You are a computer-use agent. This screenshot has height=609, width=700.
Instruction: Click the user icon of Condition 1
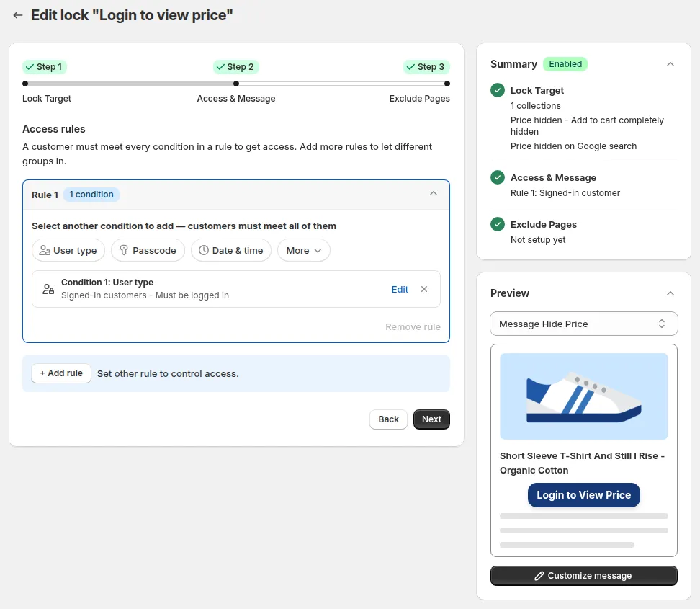pos(48,289)
